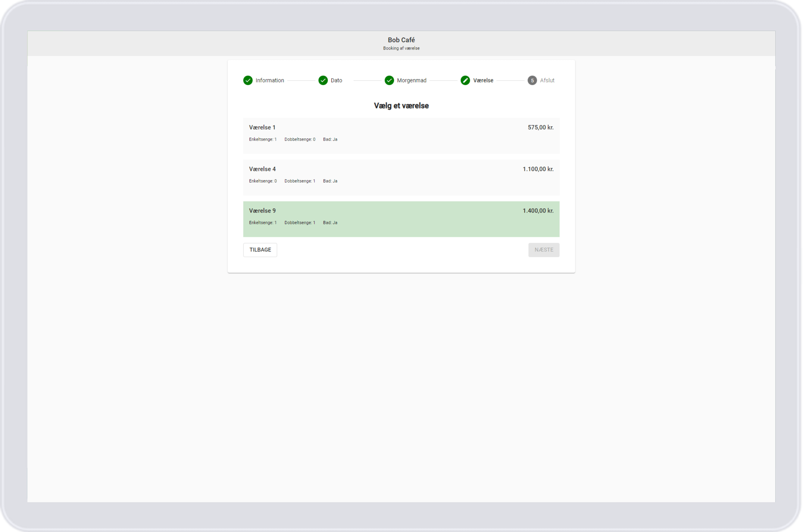The image size is (803, 532).
Task: Click the TILBAGE button
Action: (260, 250)
